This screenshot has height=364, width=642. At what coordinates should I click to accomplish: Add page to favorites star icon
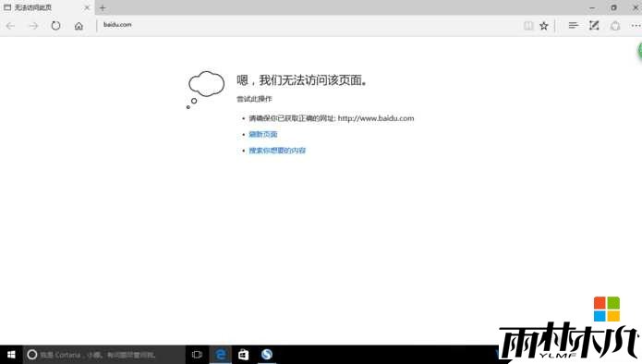tap(544, 26)
